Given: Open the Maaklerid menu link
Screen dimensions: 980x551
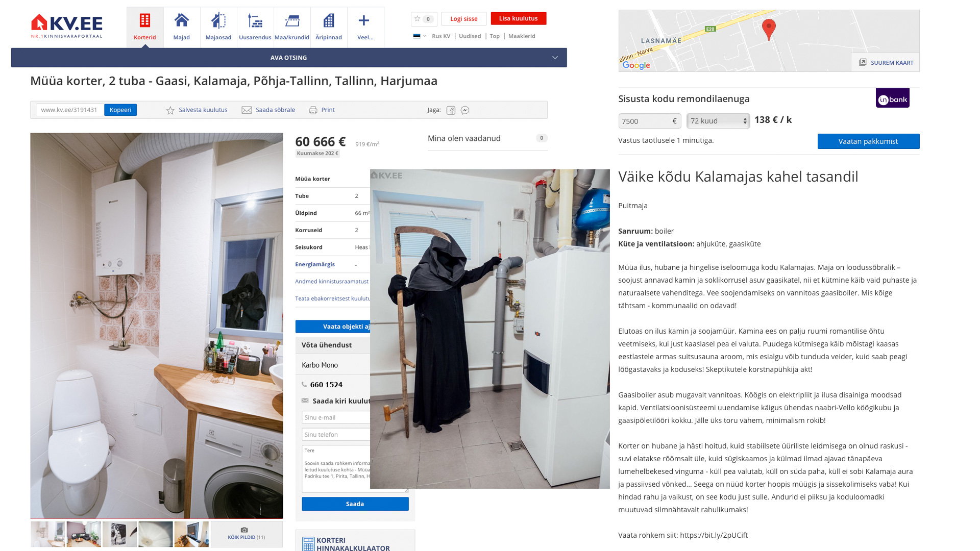Looking at the screenshot, I should [522, 36].
